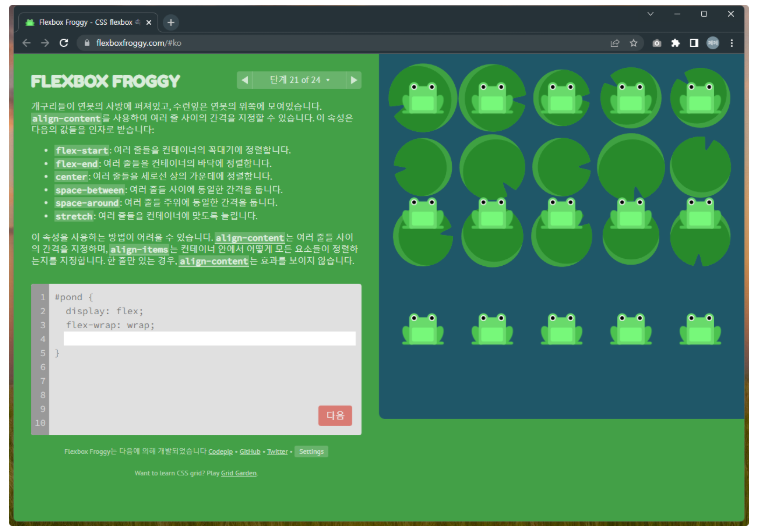This screenshot has height=531, width=760.
Task: Click the red 다음 button
Action: pyautogui.click(x=335, y=416)
